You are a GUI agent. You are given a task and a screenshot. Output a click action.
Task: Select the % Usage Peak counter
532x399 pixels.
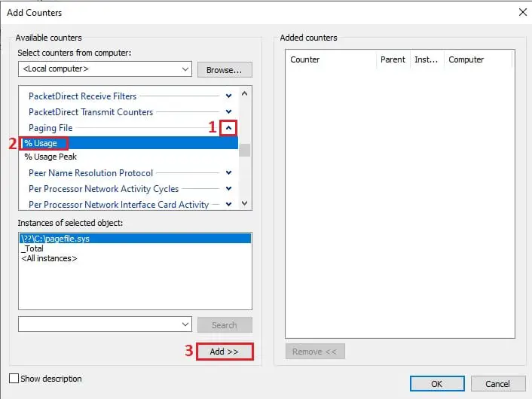coord(129,157)
